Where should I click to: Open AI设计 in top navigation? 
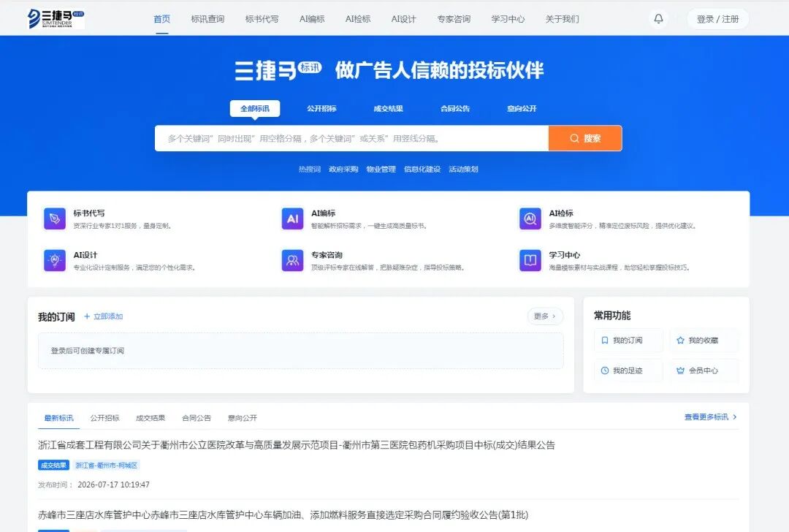pos(403,19)
